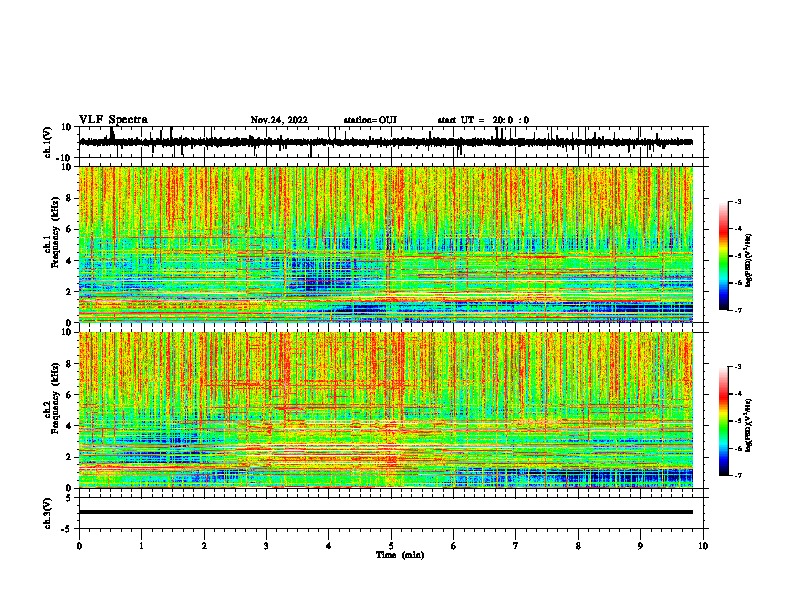Click the time axis tick label "7"
792x612 pixels.
pos(516,546)
